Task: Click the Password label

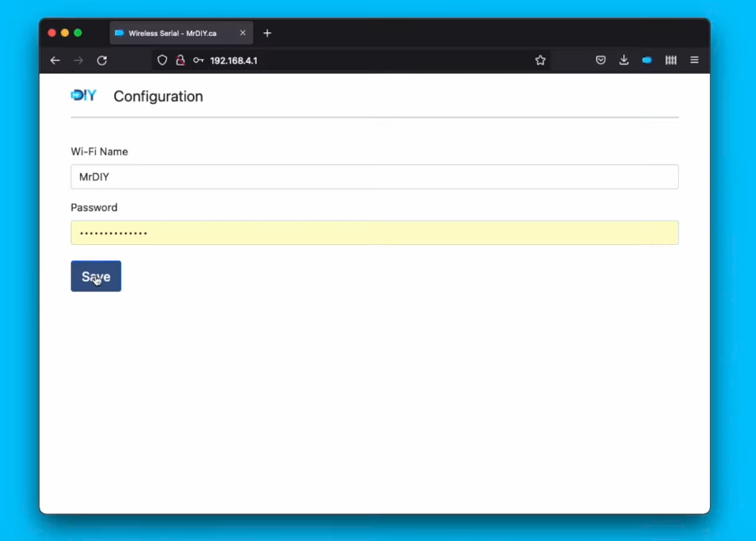Action: click(x=94, y=207)
